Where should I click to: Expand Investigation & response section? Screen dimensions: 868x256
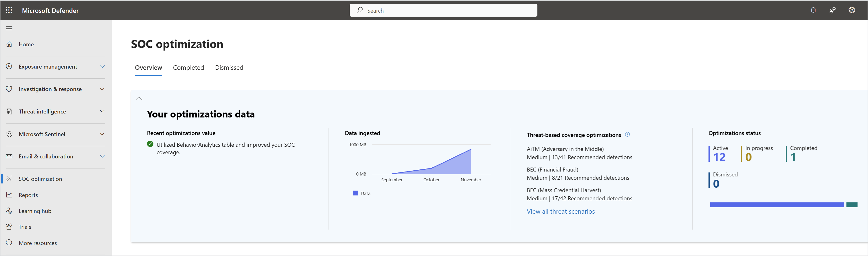pos(102,89)
